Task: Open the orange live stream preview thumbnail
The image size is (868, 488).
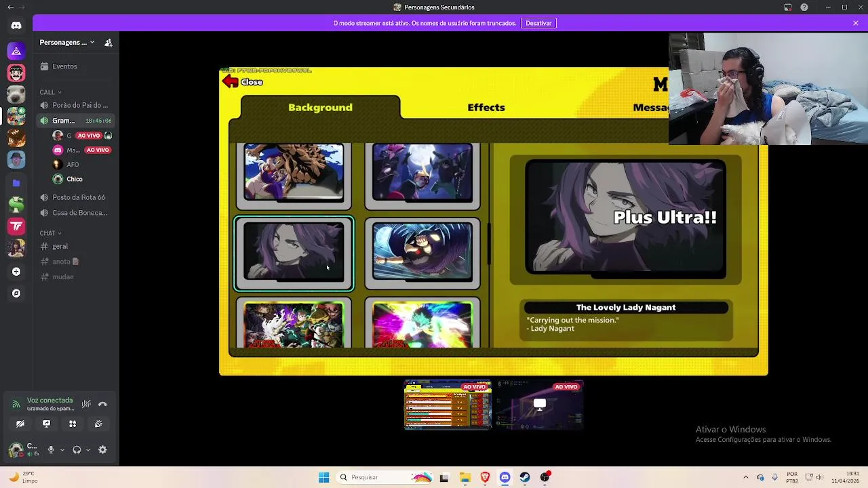Action: 448,405
